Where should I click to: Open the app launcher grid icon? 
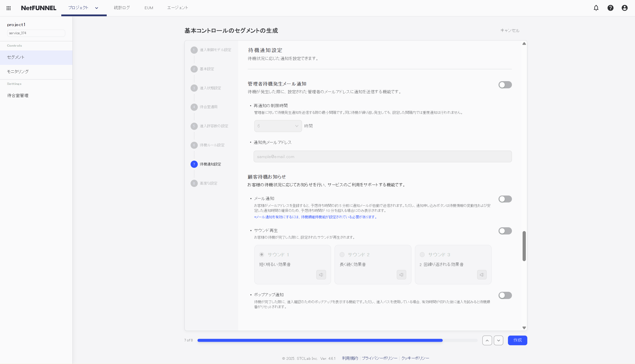[8, 8]
